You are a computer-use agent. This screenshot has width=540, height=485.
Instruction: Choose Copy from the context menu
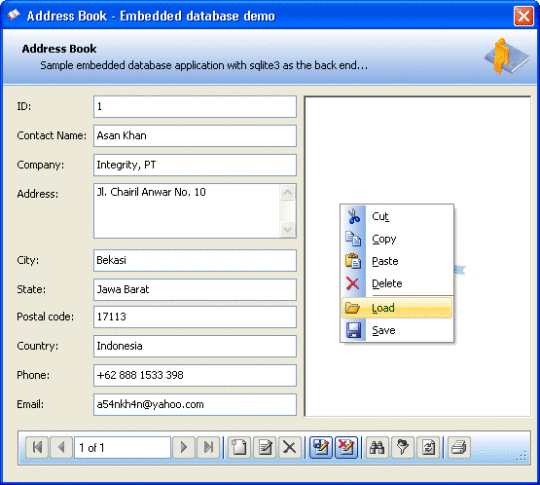click(397, 239)
